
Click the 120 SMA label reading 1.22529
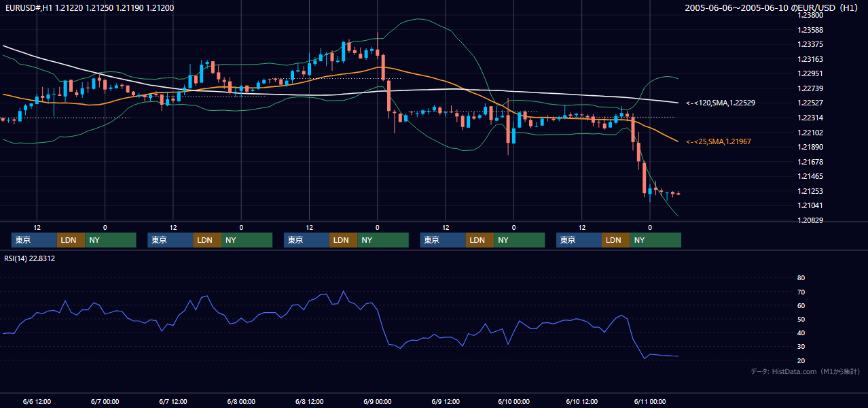tap(721, 103)
